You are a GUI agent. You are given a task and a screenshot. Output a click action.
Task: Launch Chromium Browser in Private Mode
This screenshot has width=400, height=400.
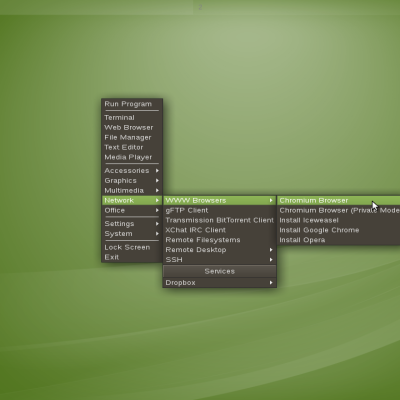339,210
